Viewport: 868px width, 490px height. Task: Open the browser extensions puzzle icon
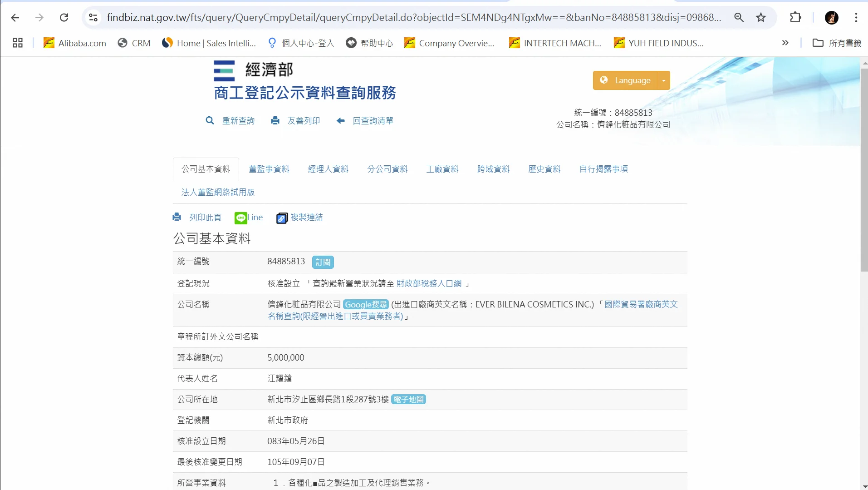coord(795,17)
